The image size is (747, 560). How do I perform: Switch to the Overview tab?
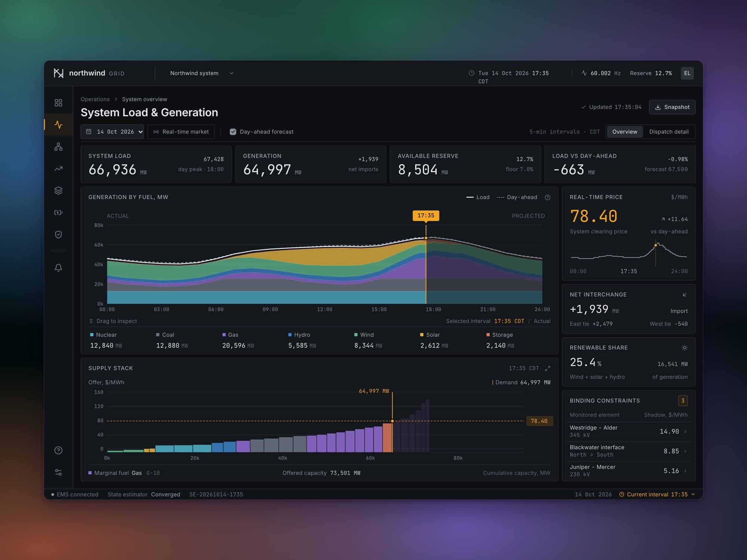click(x=624, y=132)
